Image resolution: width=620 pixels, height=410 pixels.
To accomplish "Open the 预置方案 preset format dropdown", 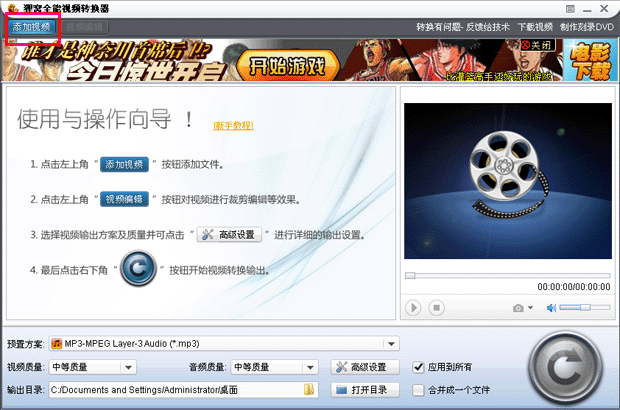I will tap(392, 344).
